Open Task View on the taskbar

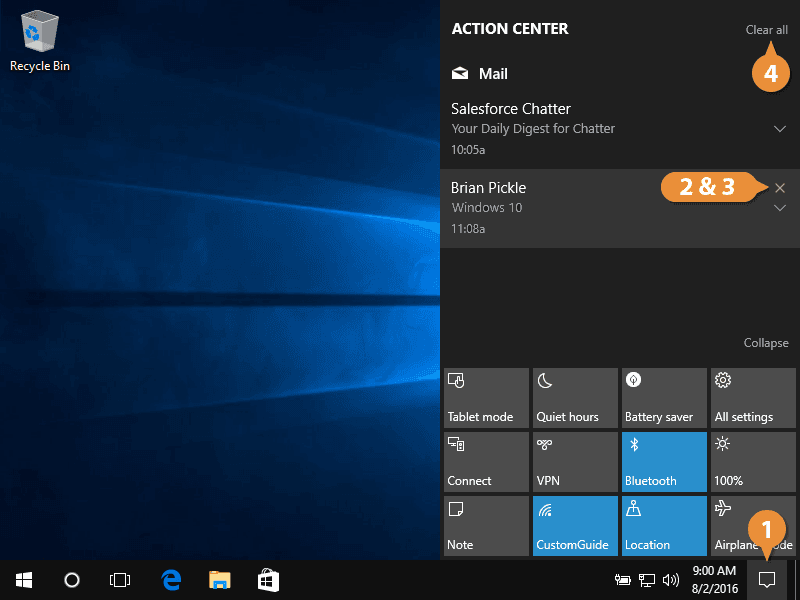click(x=120, y=580)
